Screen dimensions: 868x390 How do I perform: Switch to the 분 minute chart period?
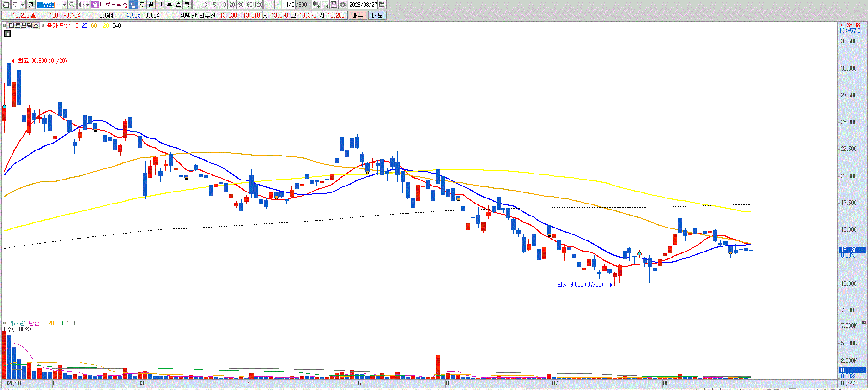pos(169,5)
